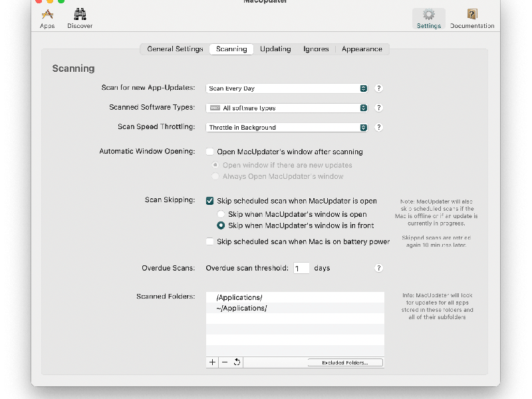Open All software types dropdown
Screen dimensions: 532x399
[287, 108]
